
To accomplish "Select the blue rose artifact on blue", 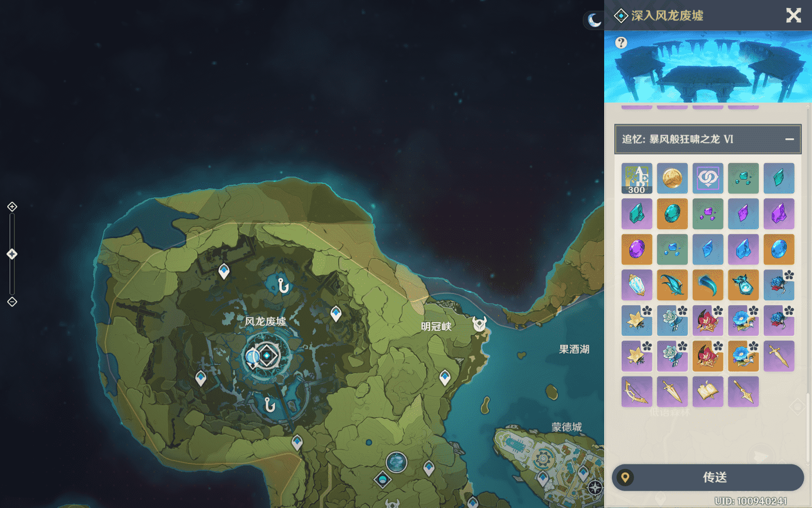I will coord(779,285).
